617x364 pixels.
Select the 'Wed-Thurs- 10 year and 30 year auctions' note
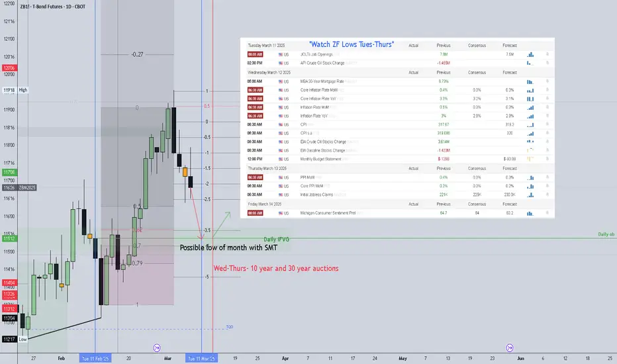pos(276,269)
